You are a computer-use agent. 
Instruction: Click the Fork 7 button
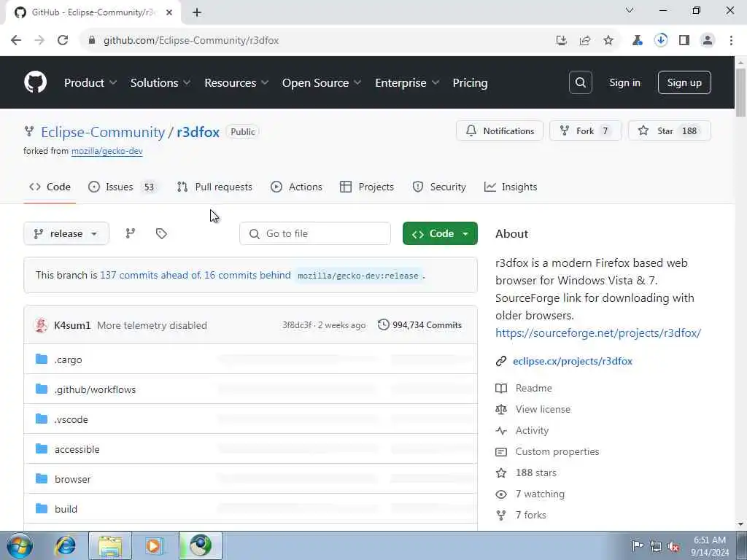point(586,131)
